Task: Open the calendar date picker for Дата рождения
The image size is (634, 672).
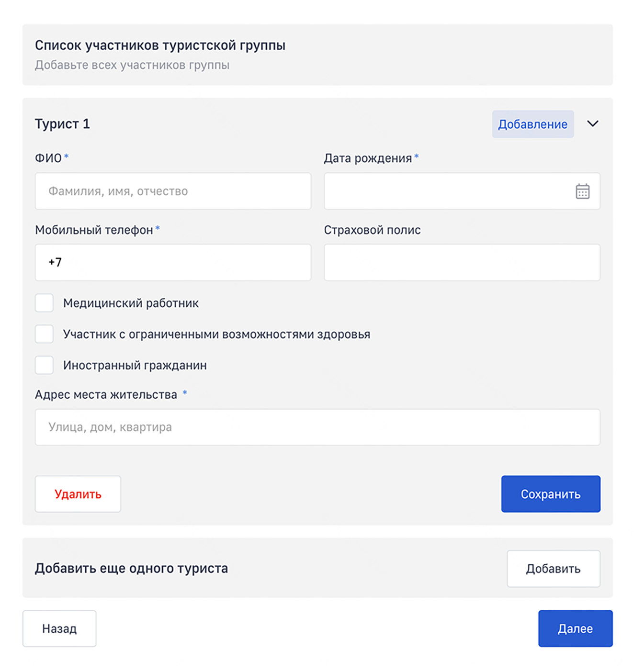Action: click(582, 191)
